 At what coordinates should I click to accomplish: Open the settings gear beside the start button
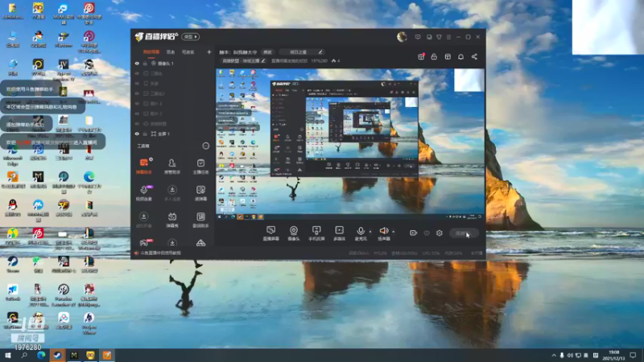(439, 232)
